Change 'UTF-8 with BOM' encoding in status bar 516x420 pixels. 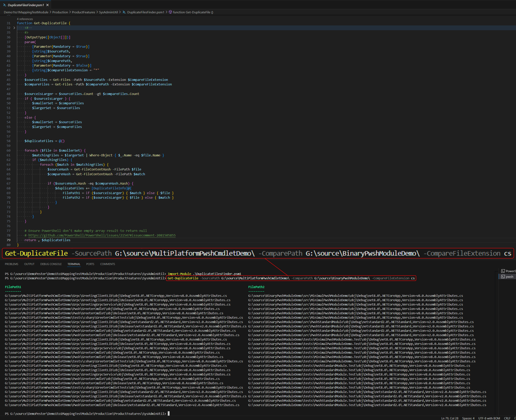click(x=489, y=418)
